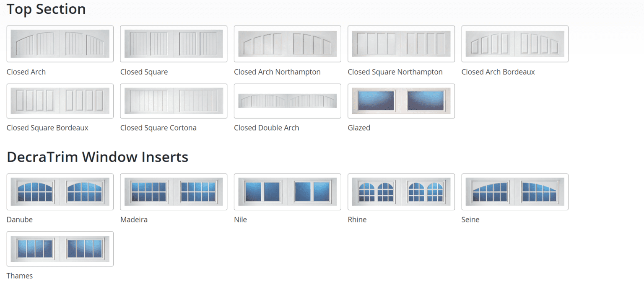
Task: Click the 'Danube' caption text
Action: click(x=19, y=219)
